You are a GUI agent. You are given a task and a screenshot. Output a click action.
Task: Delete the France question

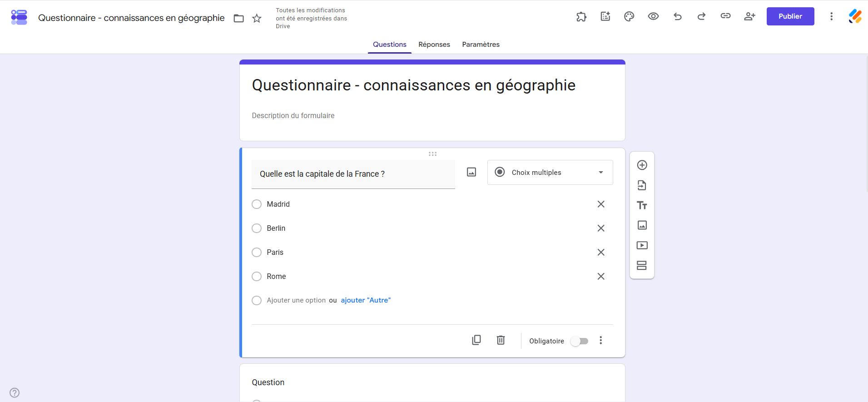point(501,340)
